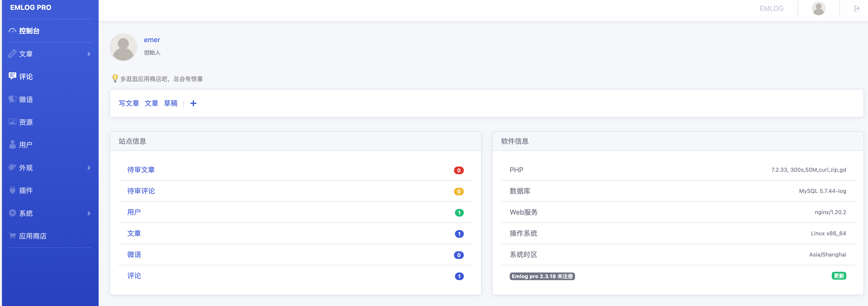This screenshot has width=868, height=306.
Task: Click the 文章 shortcut link beside 写文章
Action: click(x=151, y=103)
